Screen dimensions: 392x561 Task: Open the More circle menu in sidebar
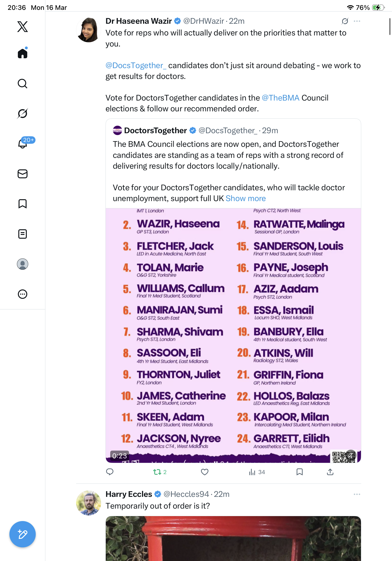point(23,294)
